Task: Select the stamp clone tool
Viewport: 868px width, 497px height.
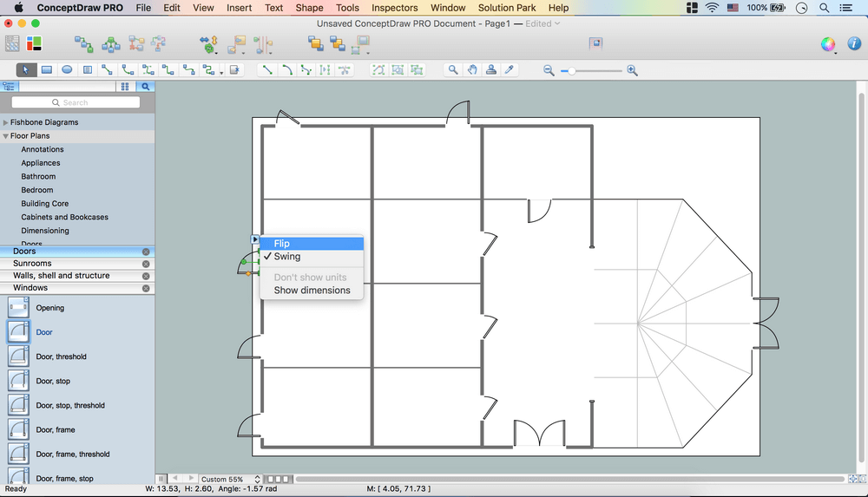Action: tap(491, 70)
